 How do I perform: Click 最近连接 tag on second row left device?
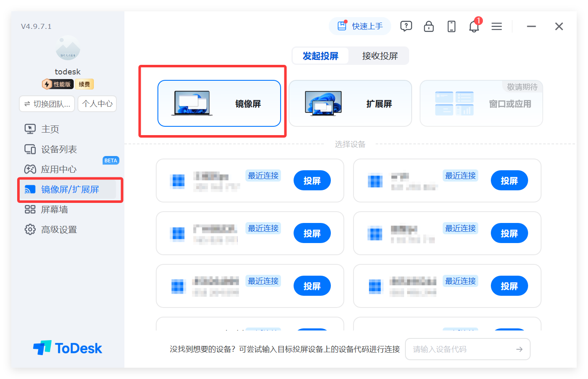coord(263,228)
